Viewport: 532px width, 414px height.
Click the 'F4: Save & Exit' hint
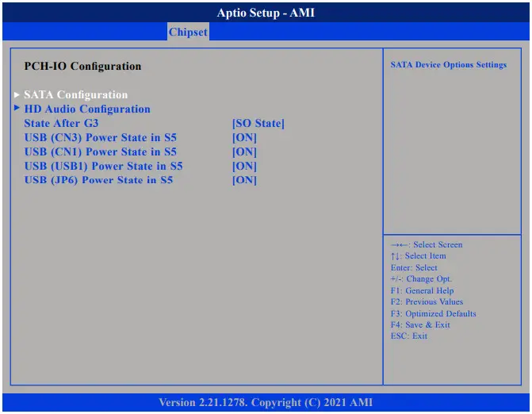coord(420,324)
